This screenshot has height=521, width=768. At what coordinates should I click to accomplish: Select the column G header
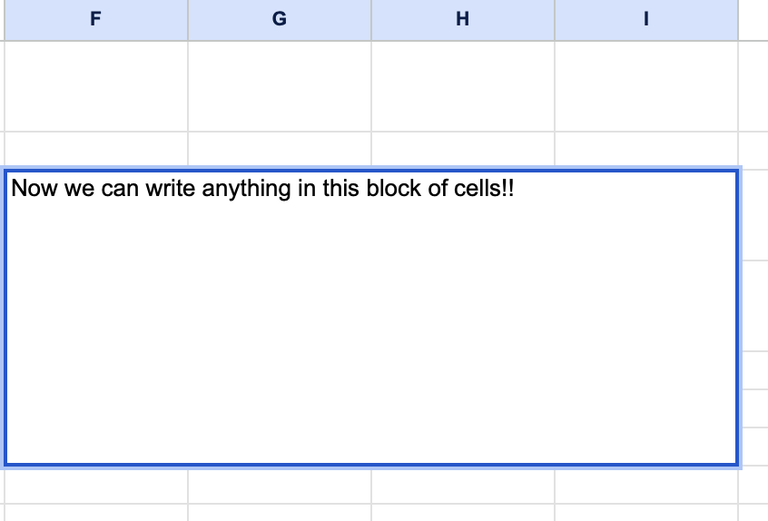(279, 19)
